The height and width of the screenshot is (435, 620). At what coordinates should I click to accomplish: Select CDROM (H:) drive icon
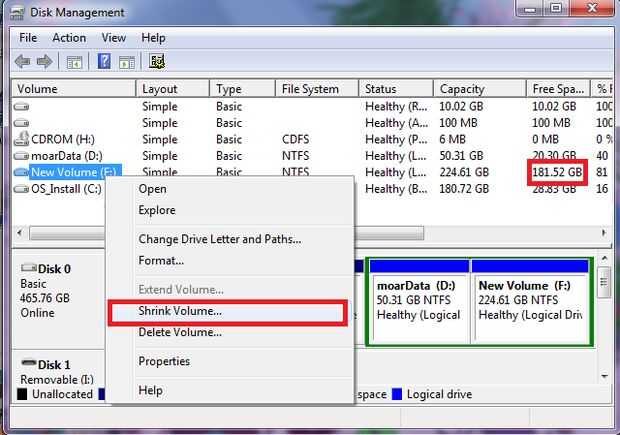pyautogui.click(x=21, y=139)
